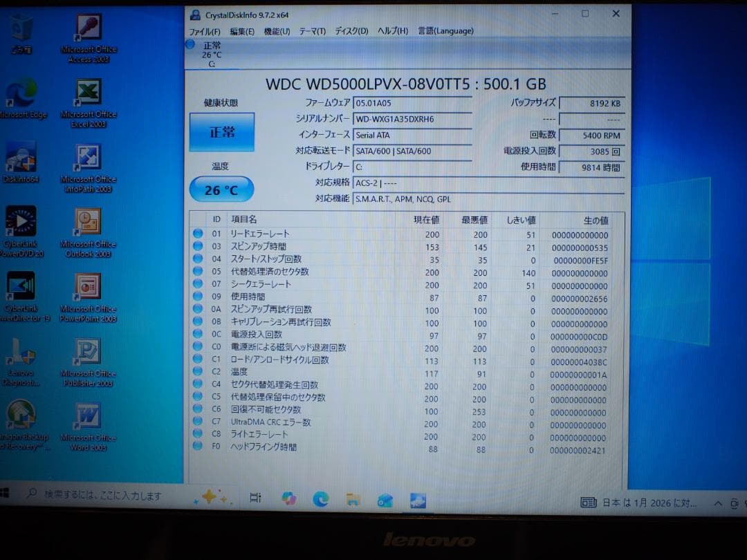Select the 電源断による磁気ヘッド退避回数 row
747x560 pixels.
point(406,348)
